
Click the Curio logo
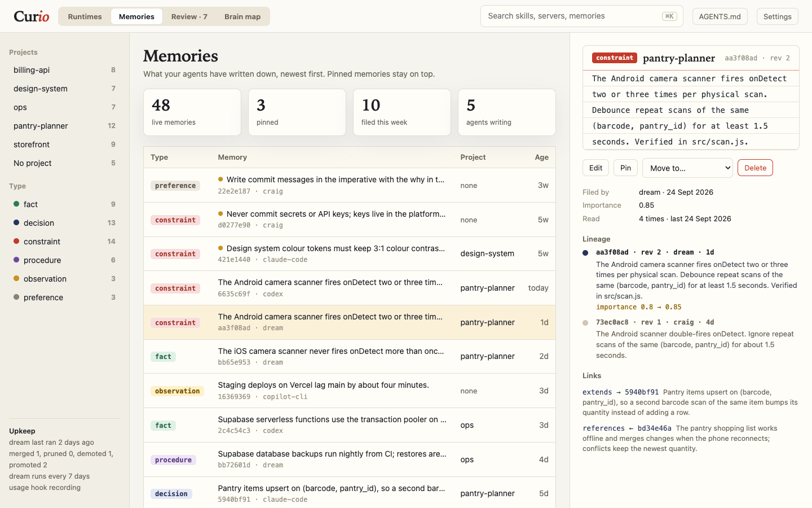pyautogui.click(x=32, y=16)
